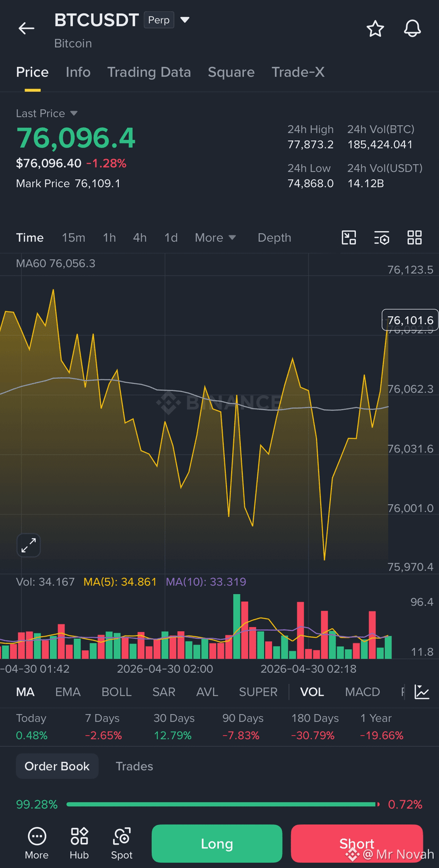
Task: Toggle the MA indicator
Action: tap(25, 692)
